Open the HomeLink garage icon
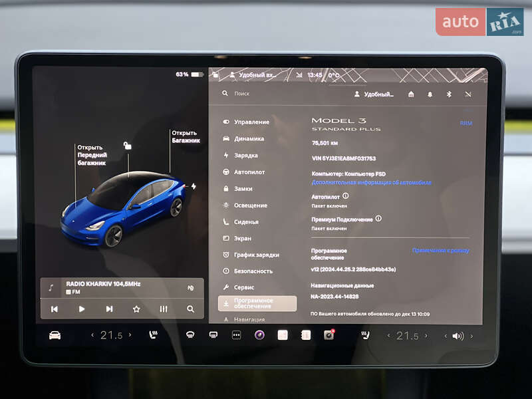This screenshot has width=532, height=399. point(411,94)
